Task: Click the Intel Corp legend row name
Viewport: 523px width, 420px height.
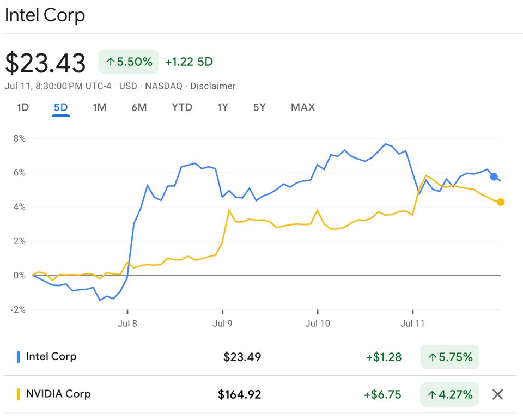Action: click(x=51, y=357)
